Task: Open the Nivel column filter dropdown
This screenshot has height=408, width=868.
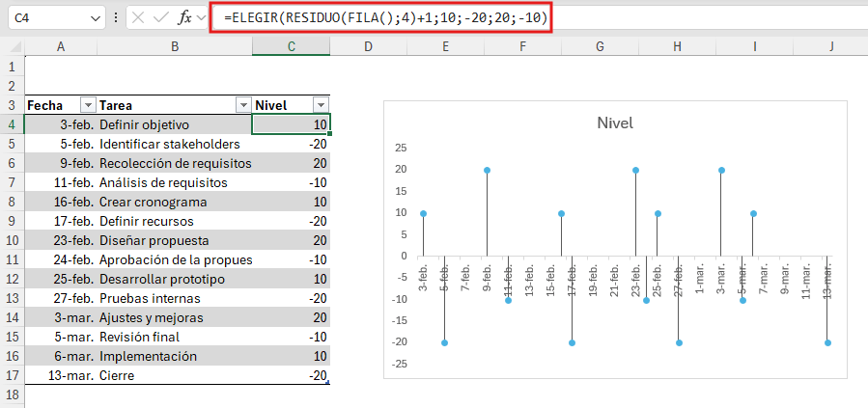Action: (x=321, y=105)
